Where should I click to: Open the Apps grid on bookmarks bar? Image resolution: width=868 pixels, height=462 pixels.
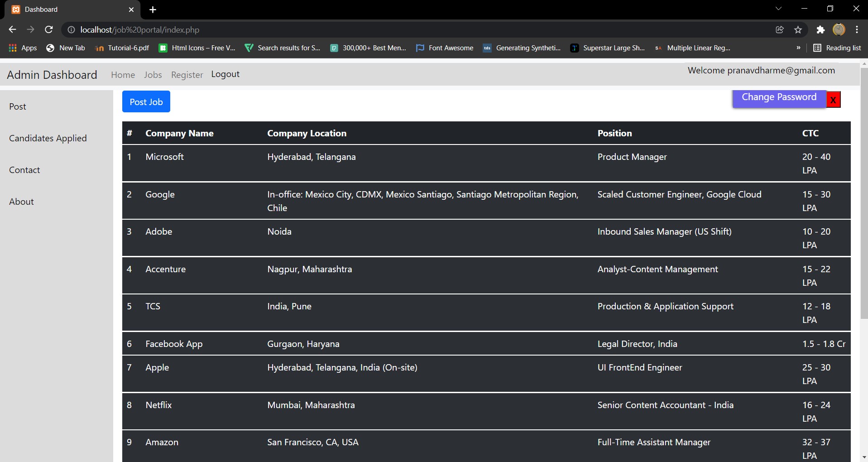[x=12, y=48]
